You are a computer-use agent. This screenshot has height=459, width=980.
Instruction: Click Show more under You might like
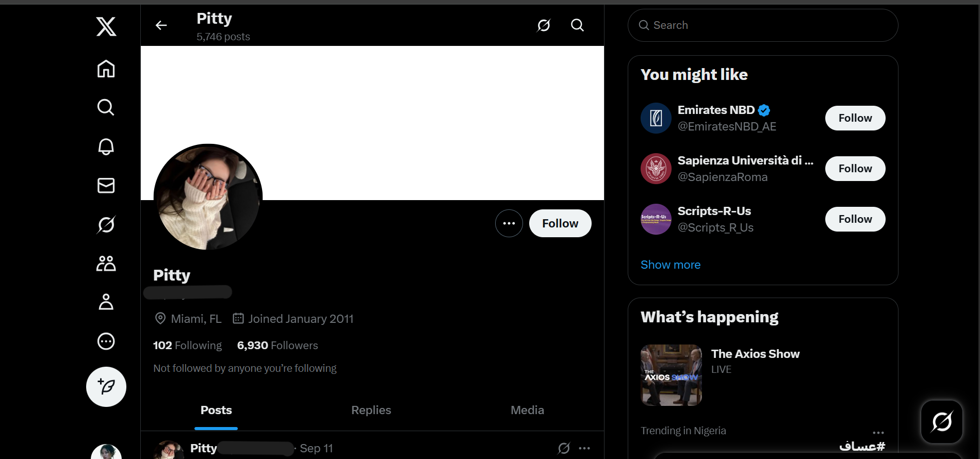pyautogui.click(x=670, y=265)
